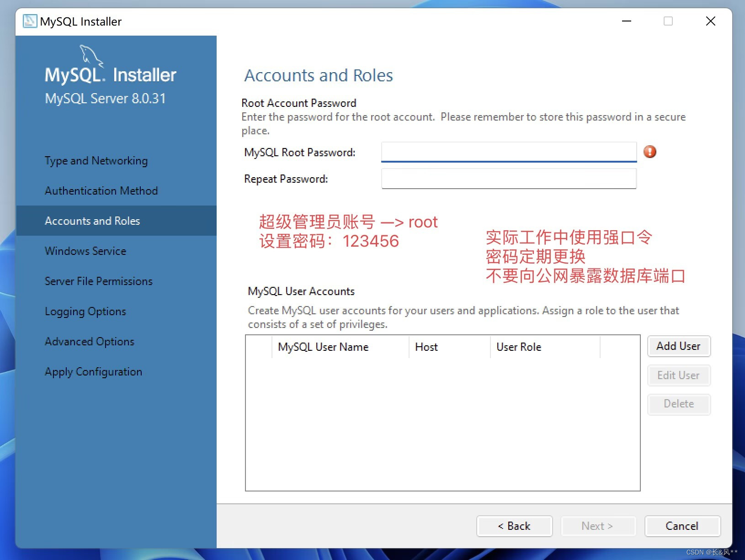Open the Logging Options step
The height and width of the screenshot is (560, 745).
[x=85, y=312]
